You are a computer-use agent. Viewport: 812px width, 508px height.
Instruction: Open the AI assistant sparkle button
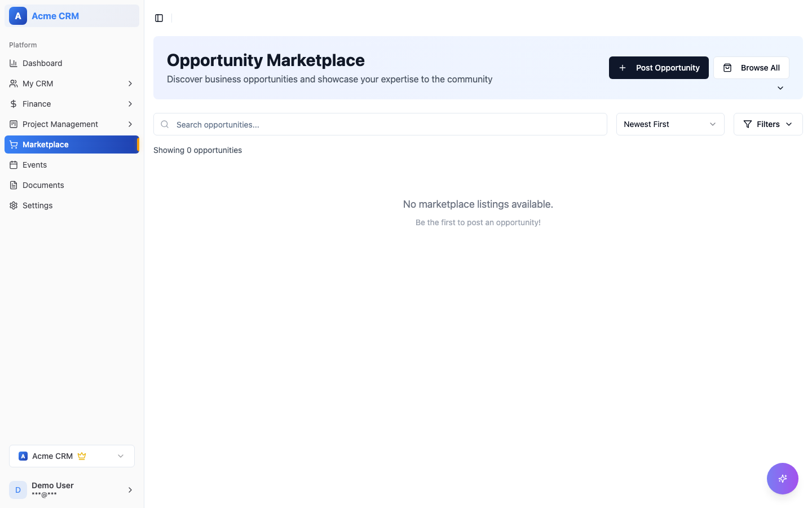pyautogui.click(x=783, y=479)
